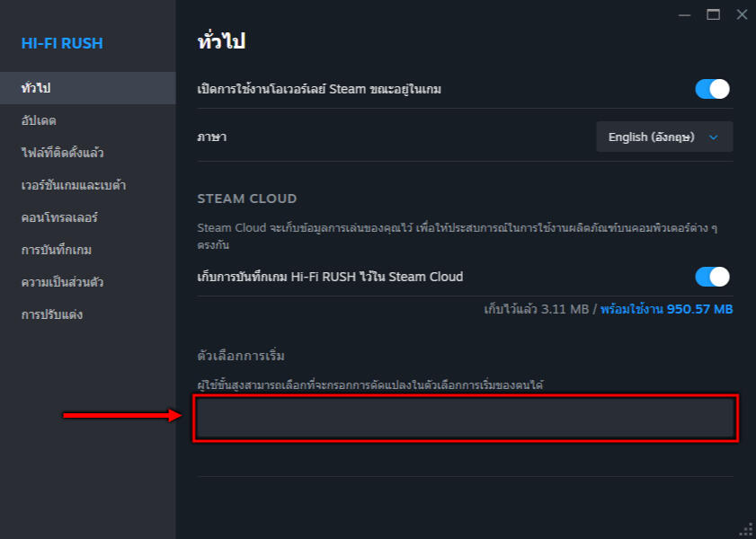Click the resize grip in the window corner
The height and width of the screenshot is (539, 756).
point(746,530)
